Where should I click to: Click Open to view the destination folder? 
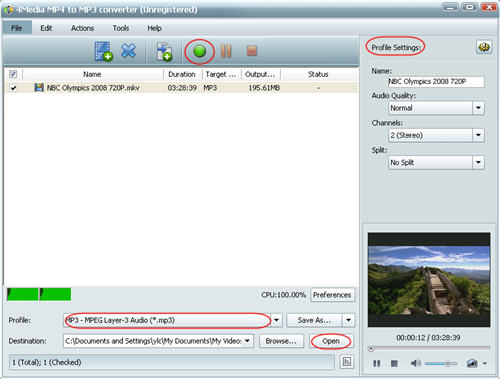(x=331, y=341)
